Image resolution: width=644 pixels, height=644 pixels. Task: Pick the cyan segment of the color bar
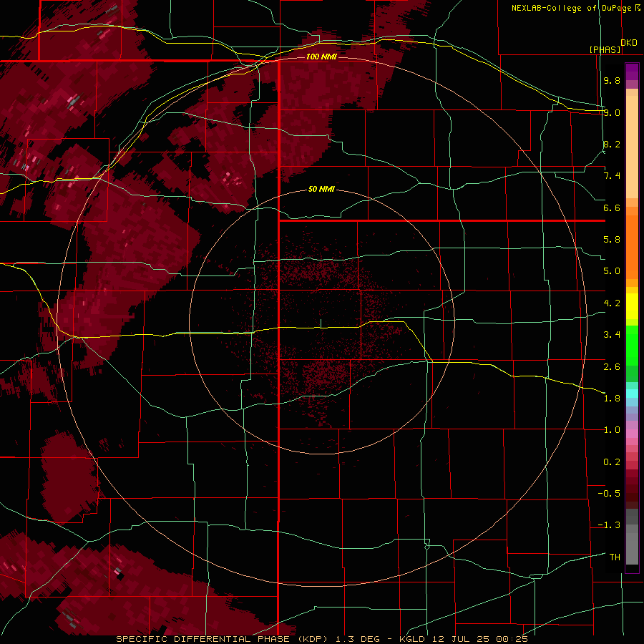click(x=632, y=394)
